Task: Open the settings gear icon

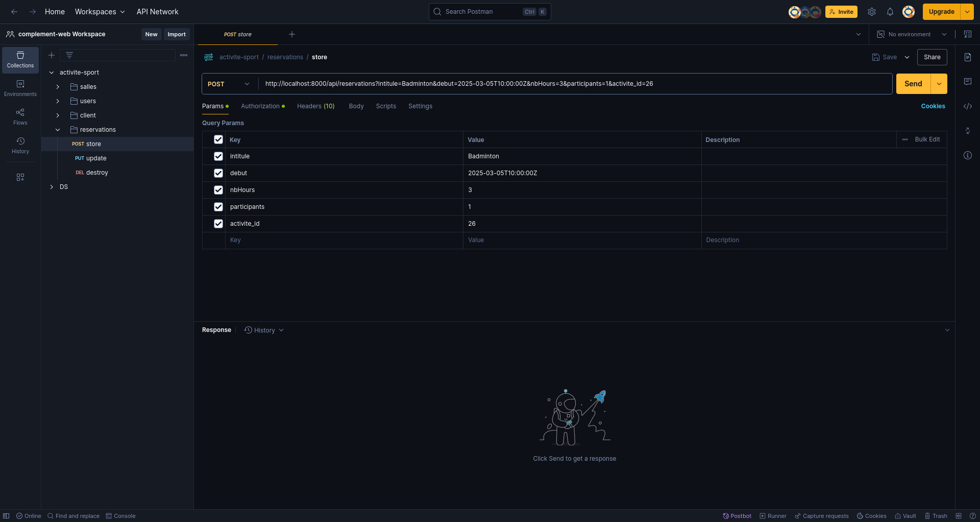Action: coord(872,12)
